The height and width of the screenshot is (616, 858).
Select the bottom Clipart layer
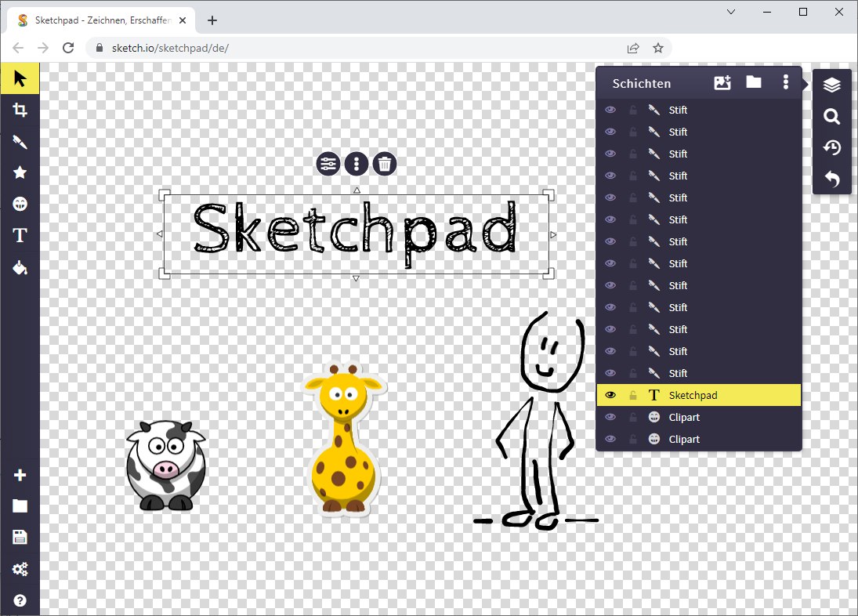699,439
